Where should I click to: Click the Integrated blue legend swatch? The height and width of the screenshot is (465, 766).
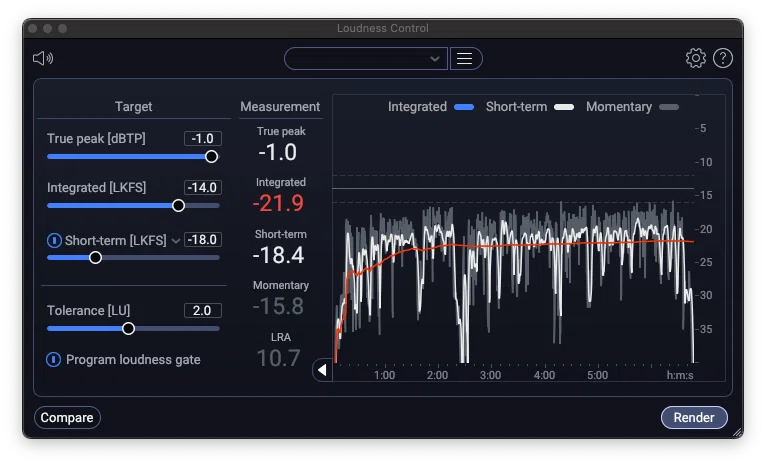click(x=464, y=107)
